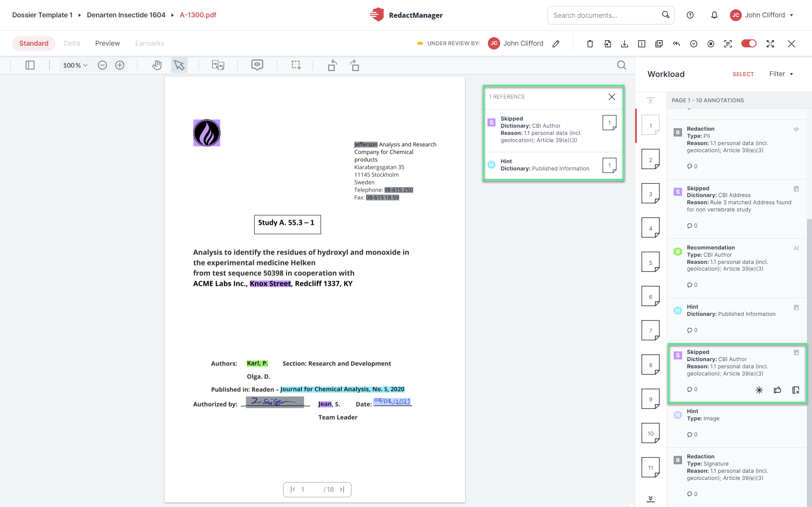Edit the assigned reviewer with pencil

(x=556, y=44)
